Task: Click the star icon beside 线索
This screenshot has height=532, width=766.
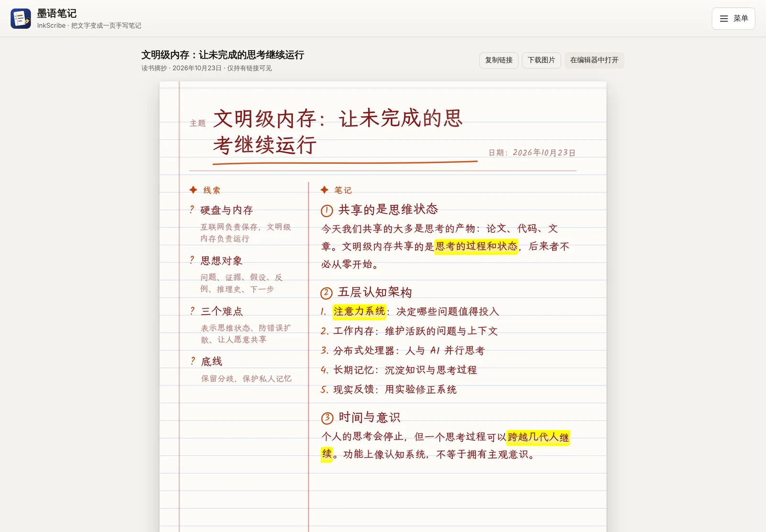Action: tap(193, 190)
